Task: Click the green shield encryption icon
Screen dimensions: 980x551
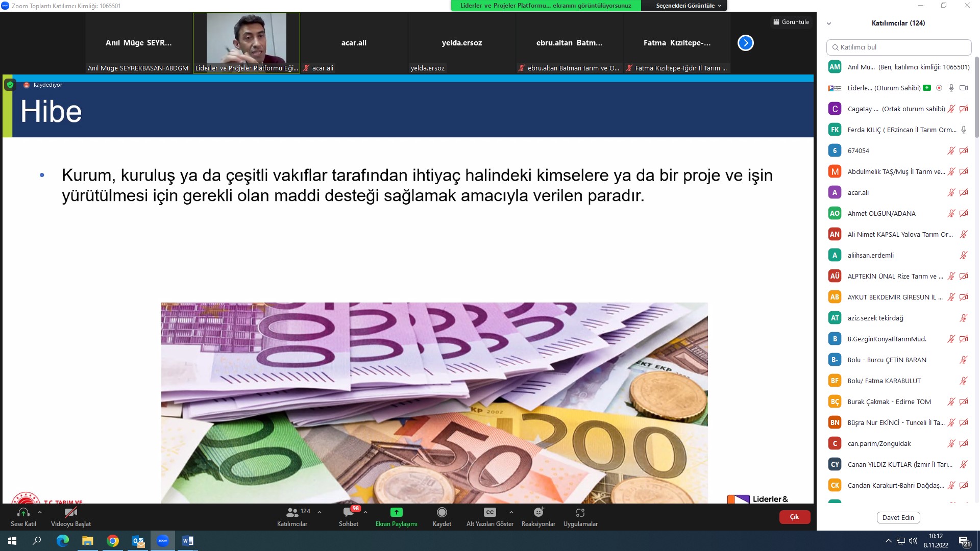Action: pos(10,85)
